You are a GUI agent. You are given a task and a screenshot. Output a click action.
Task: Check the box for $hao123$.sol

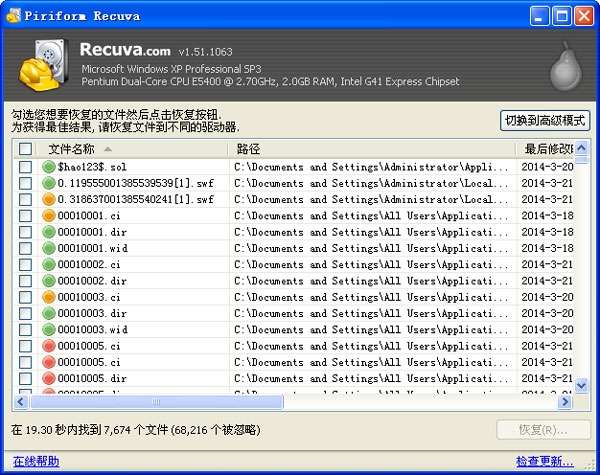click(x=25, y=167)
